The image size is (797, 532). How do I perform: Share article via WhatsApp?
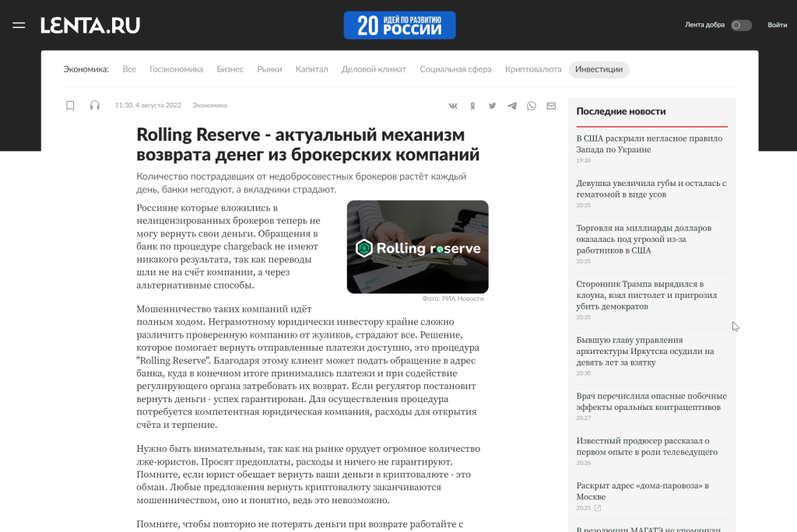pyautogui.click(x=532, y=106)
